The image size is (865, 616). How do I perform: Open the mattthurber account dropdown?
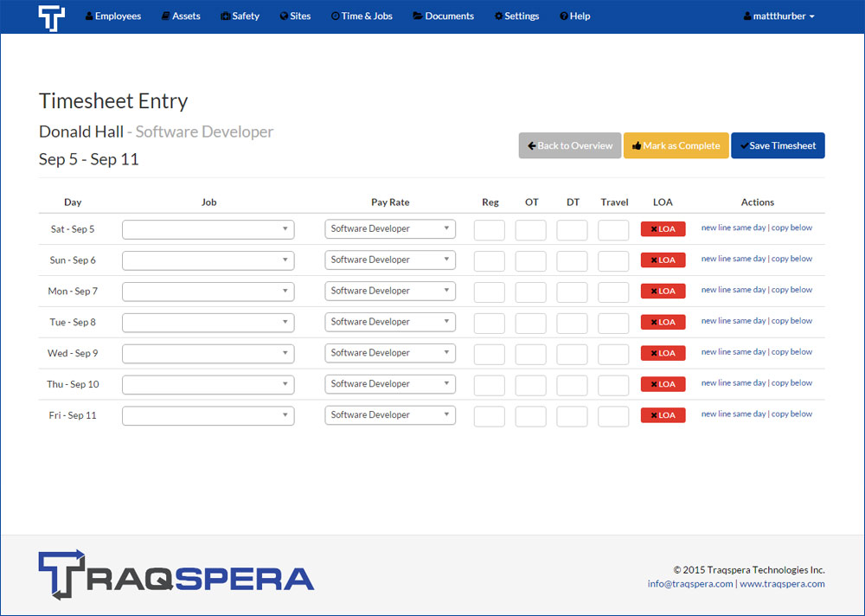(778, 16)
